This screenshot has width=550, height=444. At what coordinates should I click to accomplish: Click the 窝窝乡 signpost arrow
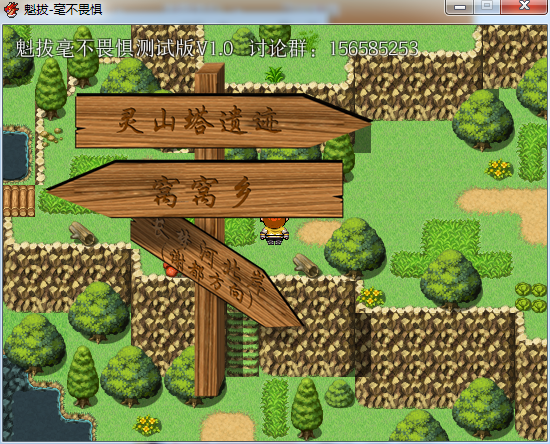click(195, 189)
